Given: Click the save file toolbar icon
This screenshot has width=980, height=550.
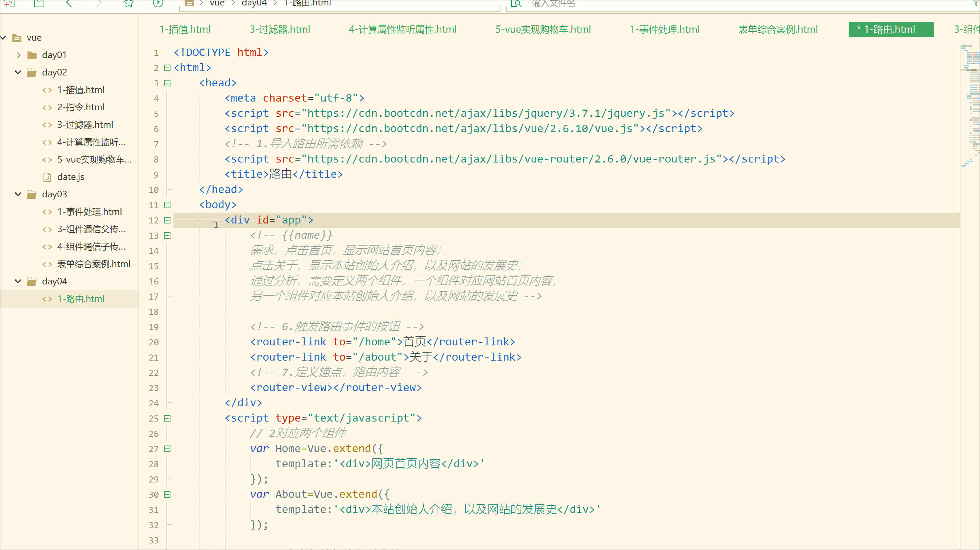Looking at the screenshot, I should (x=39, y=4).
